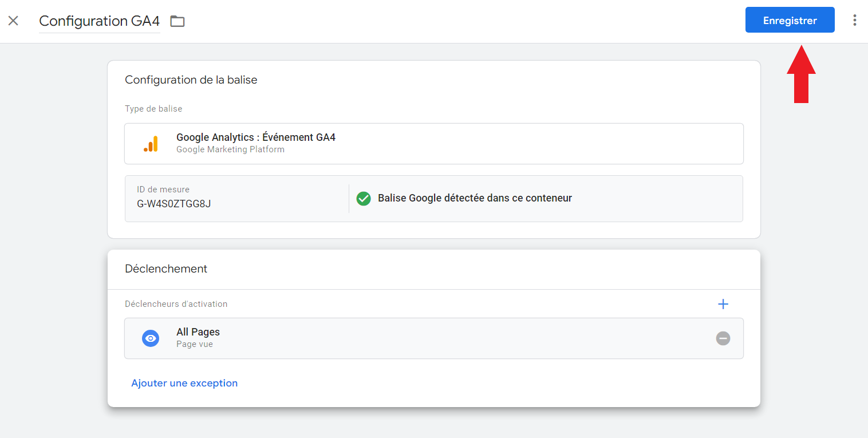Click the Déclenchement section heading
The image size is (868, 438).
(166, 269)
